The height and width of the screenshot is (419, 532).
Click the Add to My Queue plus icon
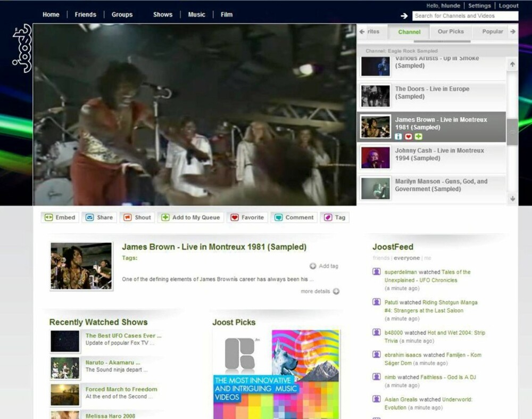(x=165, y=217)
